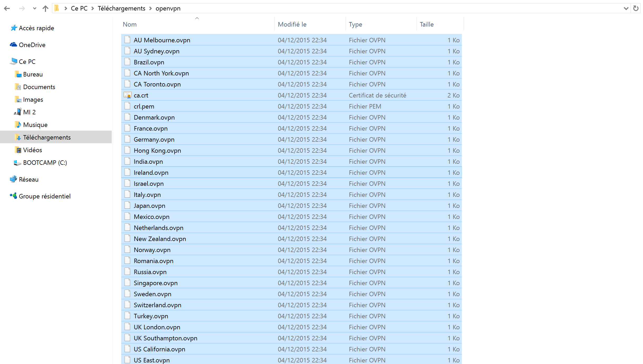
Task: Select CA North York.ovpn file
Action: pyautogui.click(x=291, y=73)
